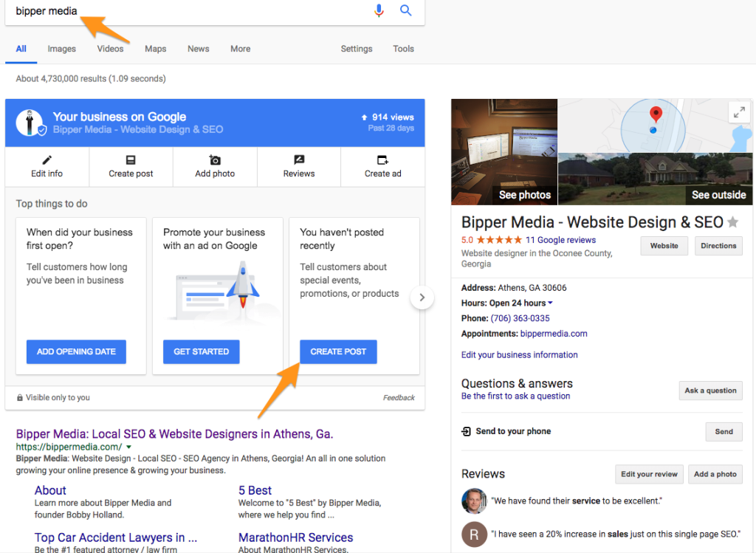
Task: Open Reviews using its panel icon
Action: pyautogui.click(x=299, y=161)
